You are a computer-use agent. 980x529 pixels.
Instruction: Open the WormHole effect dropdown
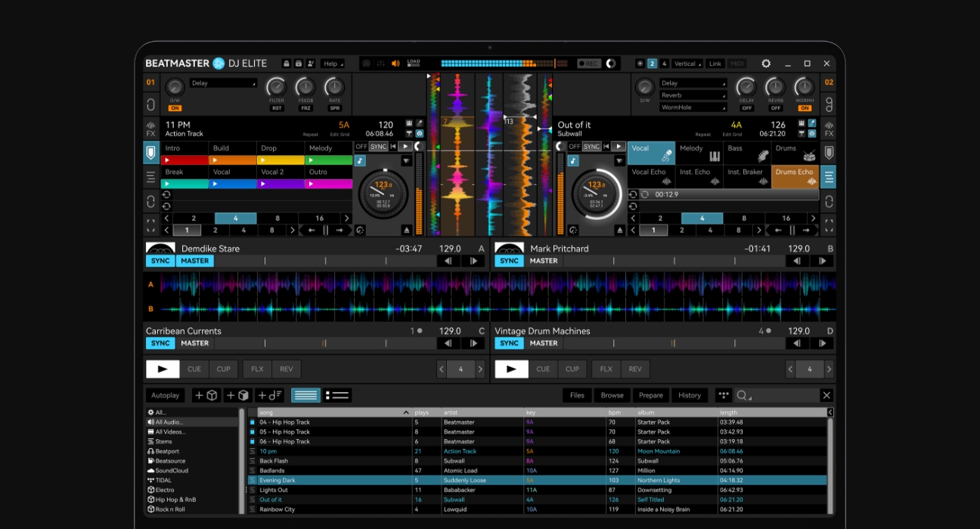[x=693, y=107]
